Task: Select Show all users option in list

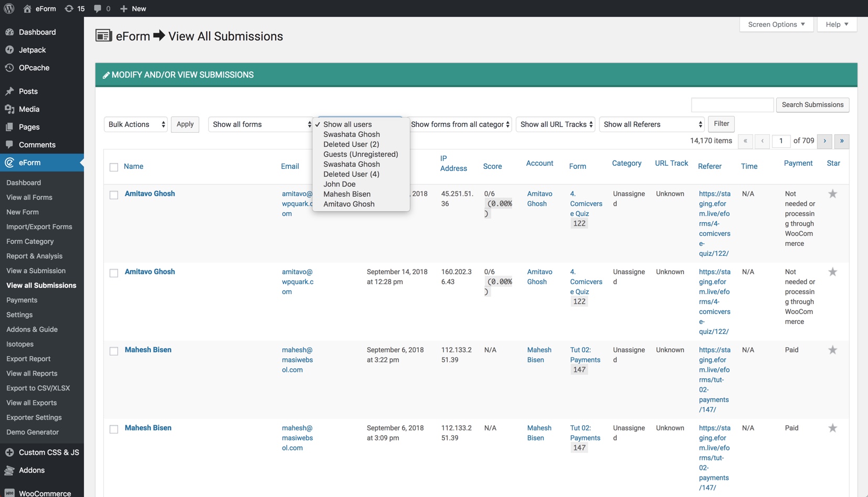Action: (361, 124)
